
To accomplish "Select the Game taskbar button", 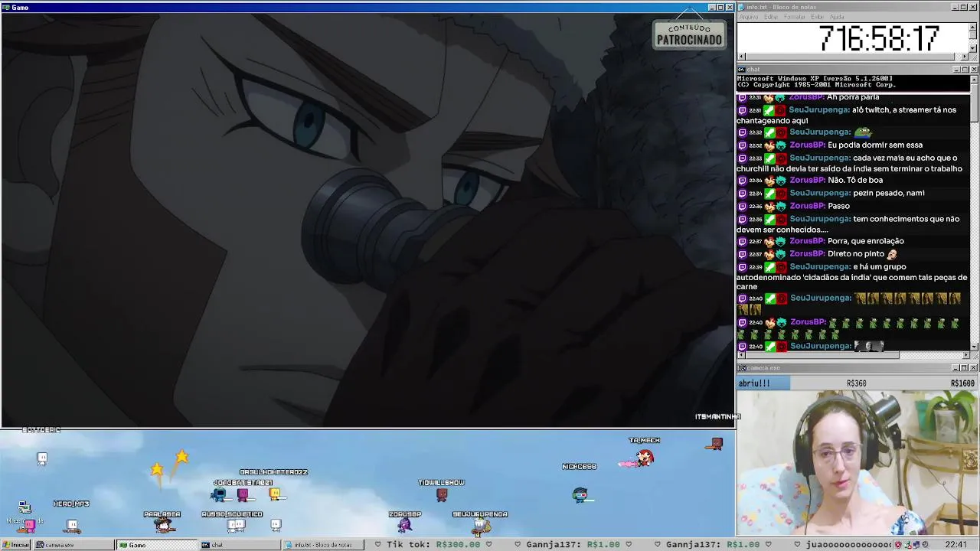I will point(156,545).
